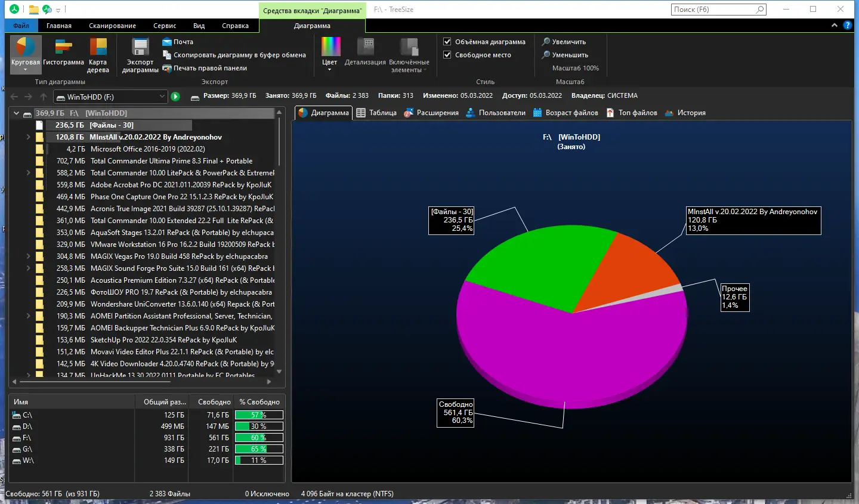Expand the MInstAll v.20.02.2022 folder

[x=28, y=137]
